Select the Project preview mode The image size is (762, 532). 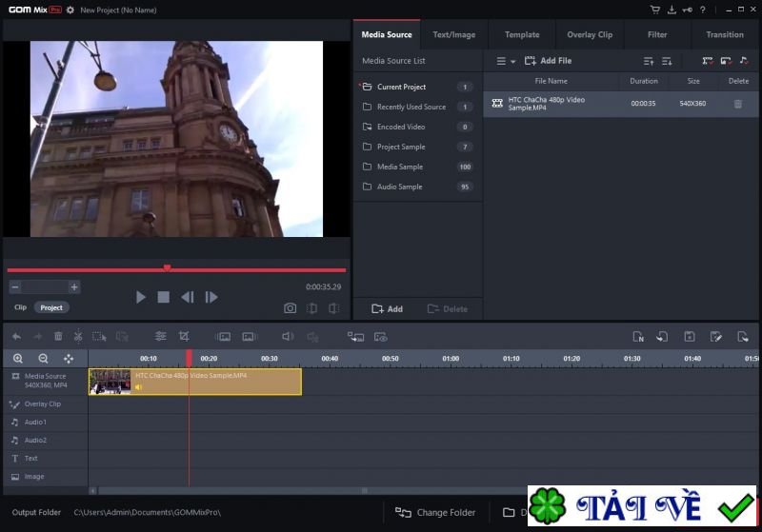pos(51,307)
